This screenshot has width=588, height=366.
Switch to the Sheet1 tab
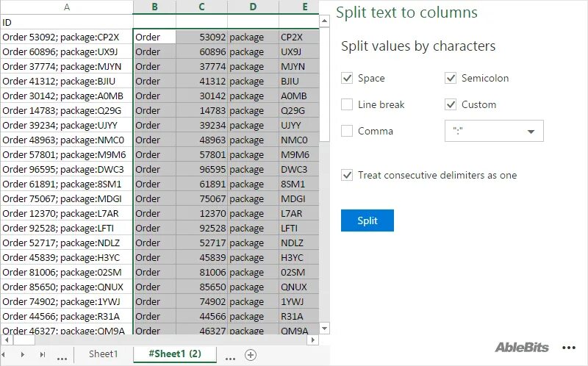[103, 354]
